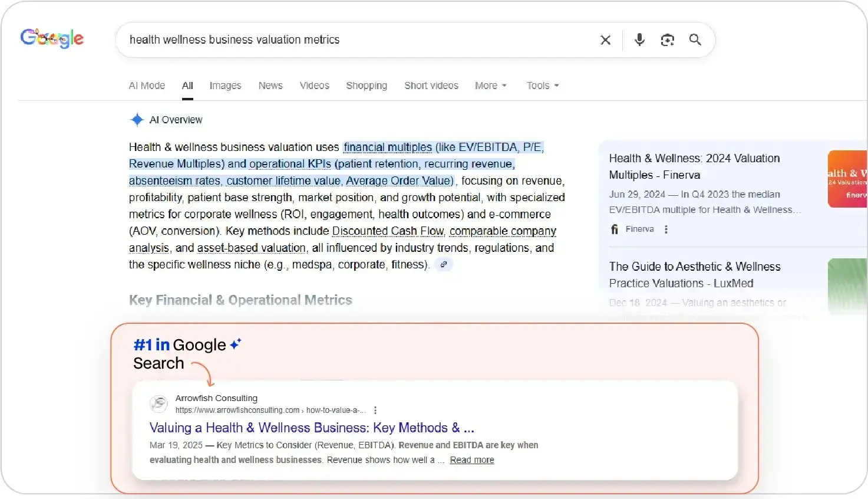Click the link chip after the AI summary
The width and height of the screenshot is (868, 499).
pyautogui.click(x=443, y=264)
